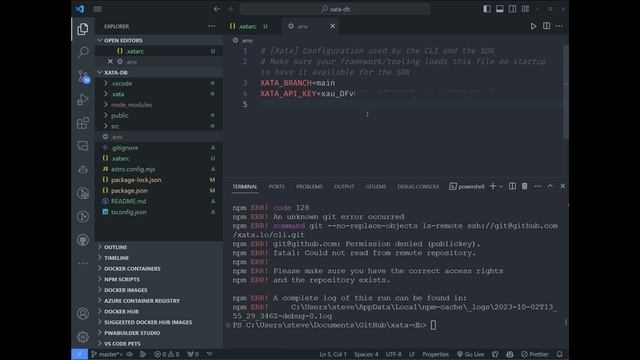The height and width of the screenshot is (360, 640).
Task: Click the Properties language mode
Action: 436,354
